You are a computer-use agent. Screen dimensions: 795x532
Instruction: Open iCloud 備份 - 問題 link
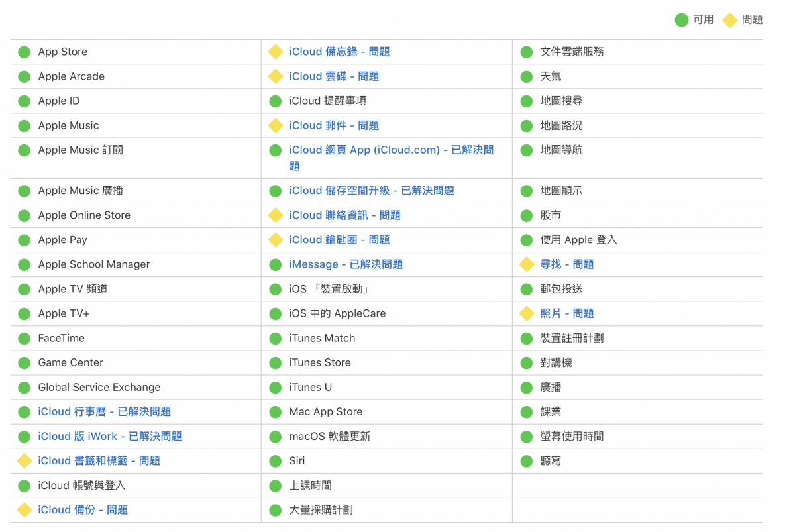click(83, 509)
